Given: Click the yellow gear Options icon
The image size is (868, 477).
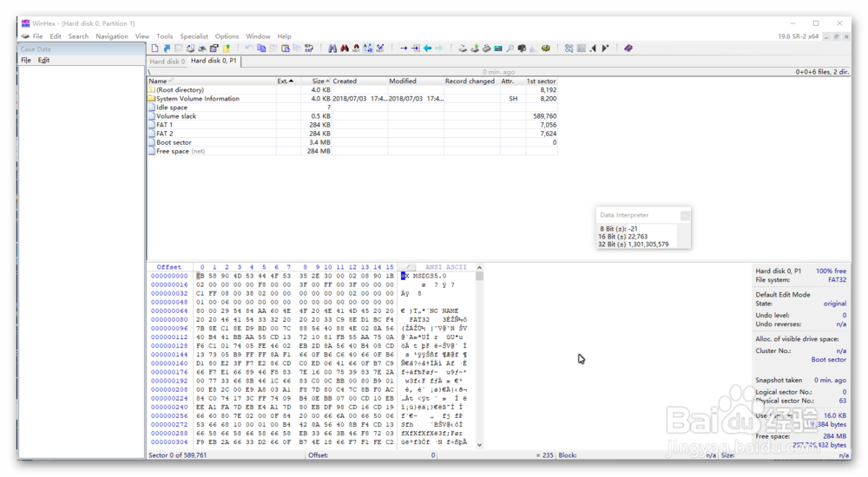Looking at the screenshot, I should point(546,49).
